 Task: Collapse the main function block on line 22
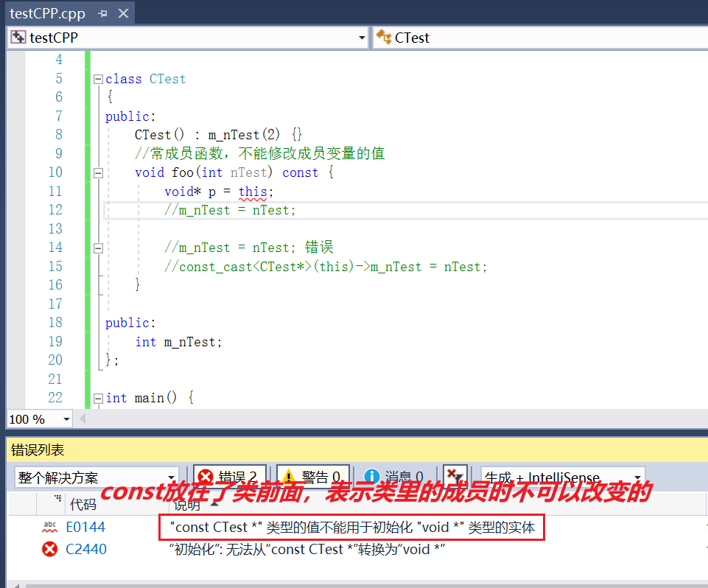pyautogui.click(x=98, y=399)
